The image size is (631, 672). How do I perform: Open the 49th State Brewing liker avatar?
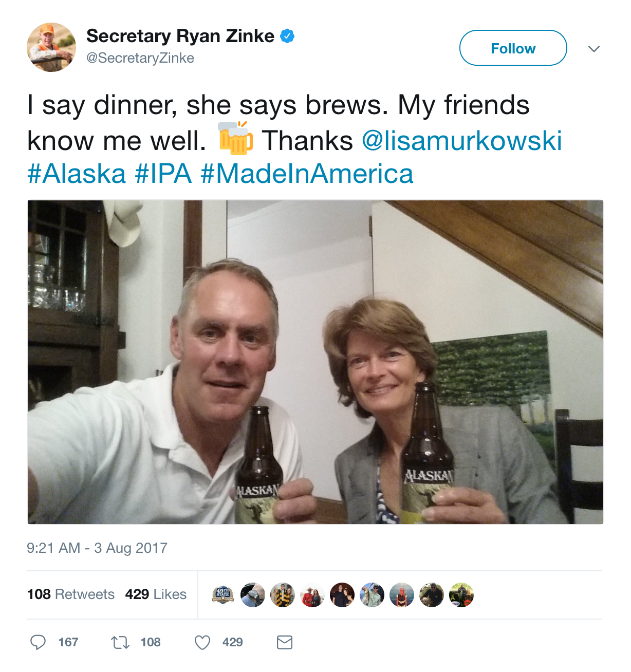point(223,595)
